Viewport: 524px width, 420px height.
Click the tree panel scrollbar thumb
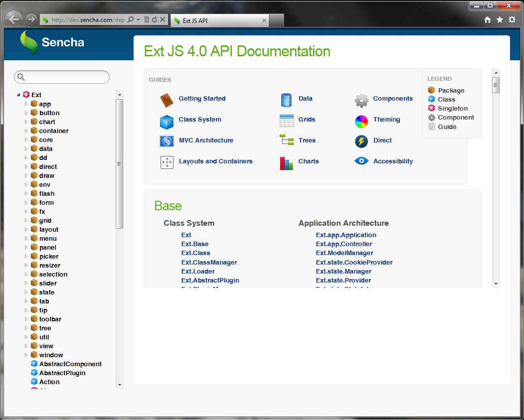[119, 163]
